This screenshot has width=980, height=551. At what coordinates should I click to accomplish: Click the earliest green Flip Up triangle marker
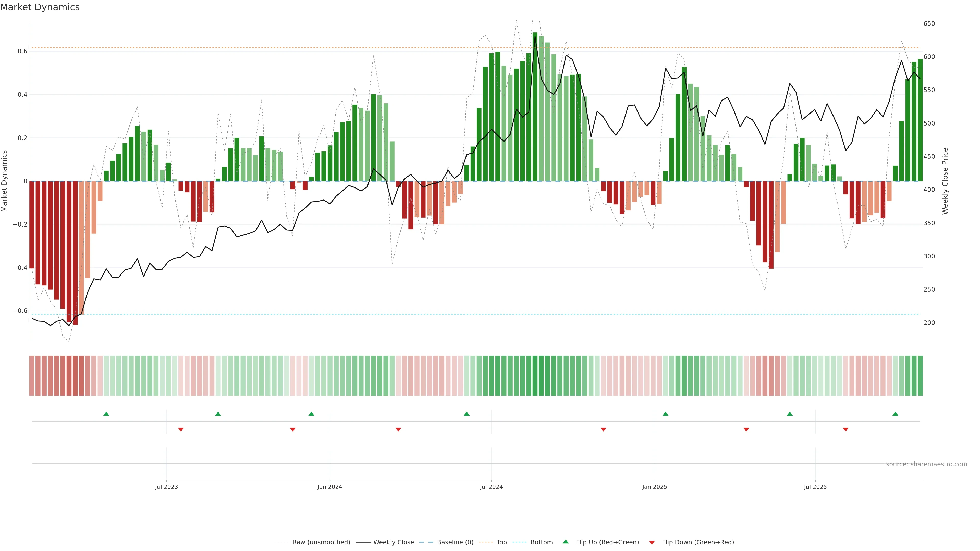[x=106, y=414]
